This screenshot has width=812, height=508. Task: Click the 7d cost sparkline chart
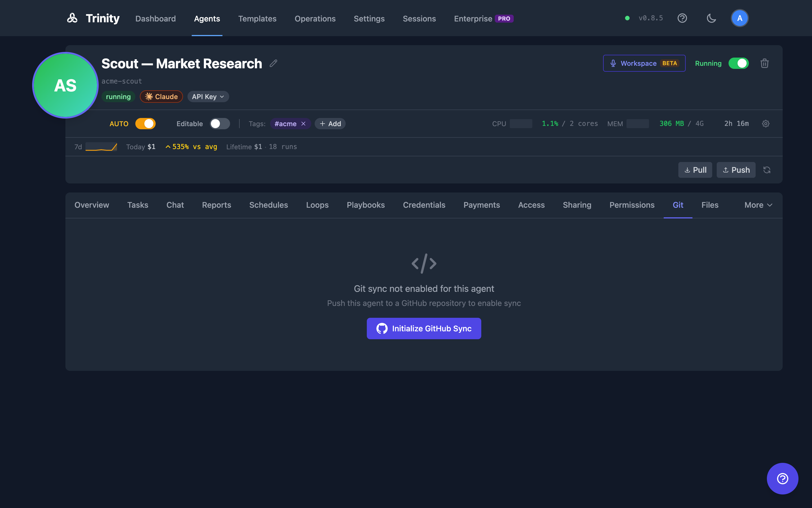point(101,147)
